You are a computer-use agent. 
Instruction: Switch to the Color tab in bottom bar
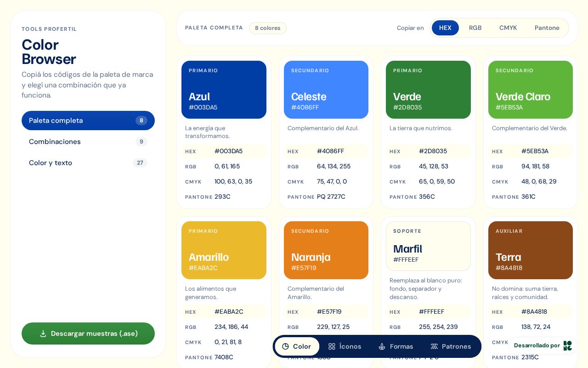pos(297,346)
